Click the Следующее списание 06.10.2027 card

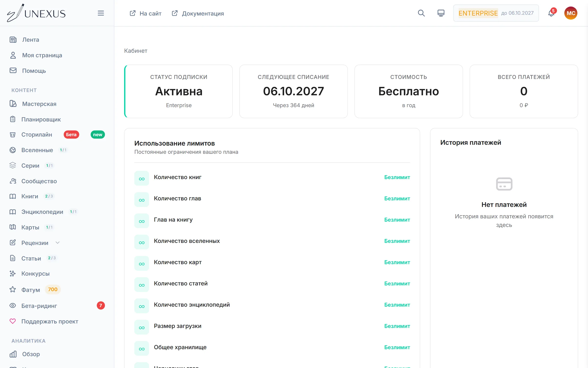(x=294, y=91)
